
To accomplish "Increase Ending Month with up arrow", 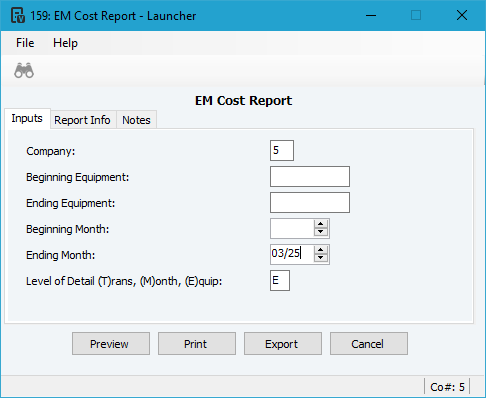I will click(321, 250).
